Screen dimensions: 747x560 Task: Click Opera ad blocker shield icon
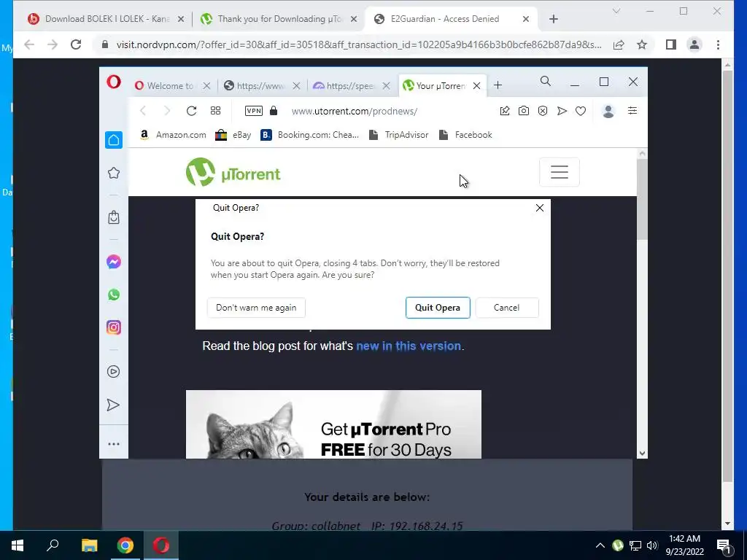pos(543,111)
